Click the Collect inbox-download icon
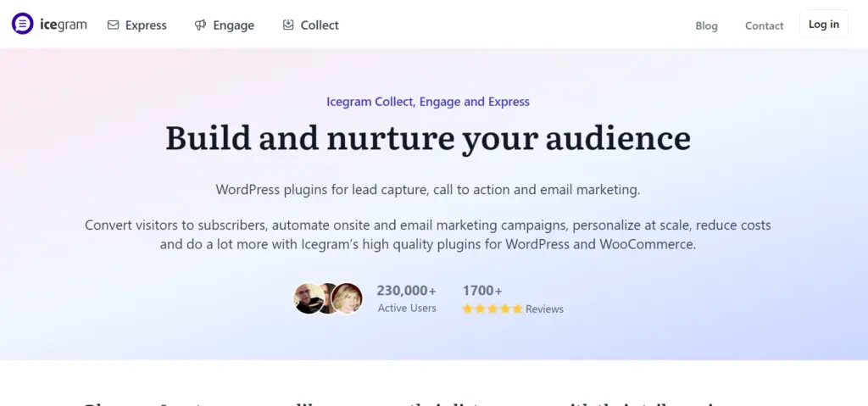868x406 pixels. click(288, 25)
